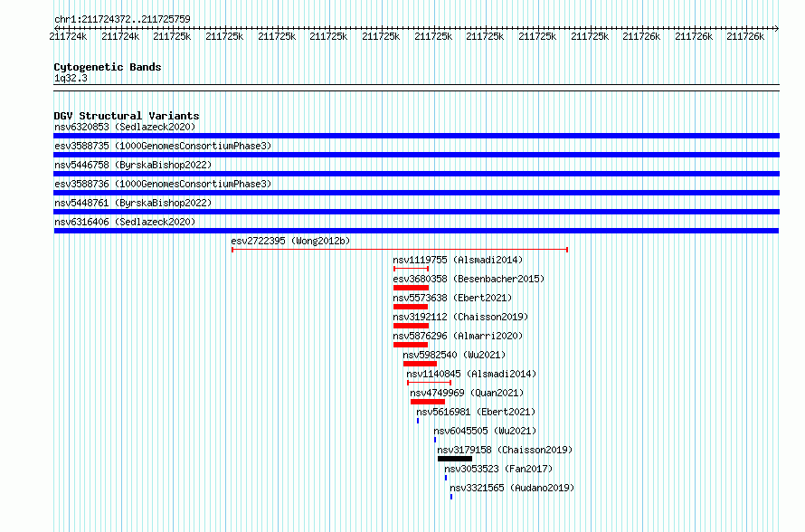
Task: Click the blue bar under nsv5446758
Action: 416,174
